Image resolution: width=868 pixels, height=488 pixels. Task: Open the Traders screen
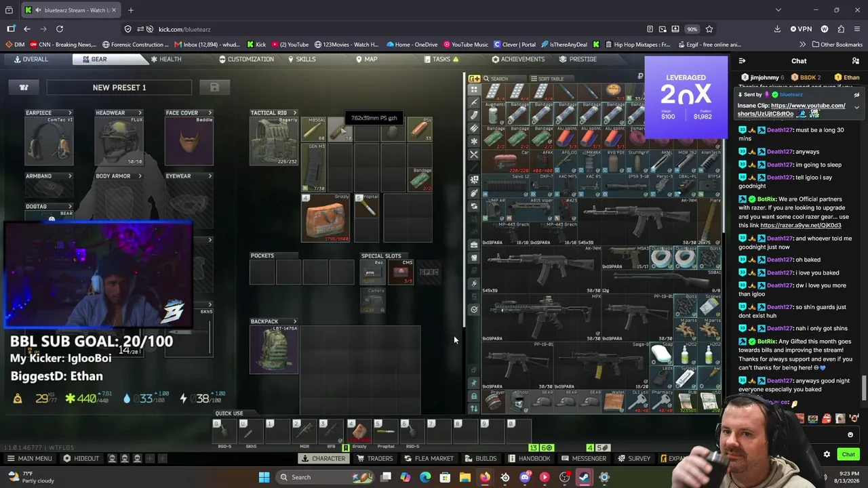pyautogui.click(x=374, y=458)
